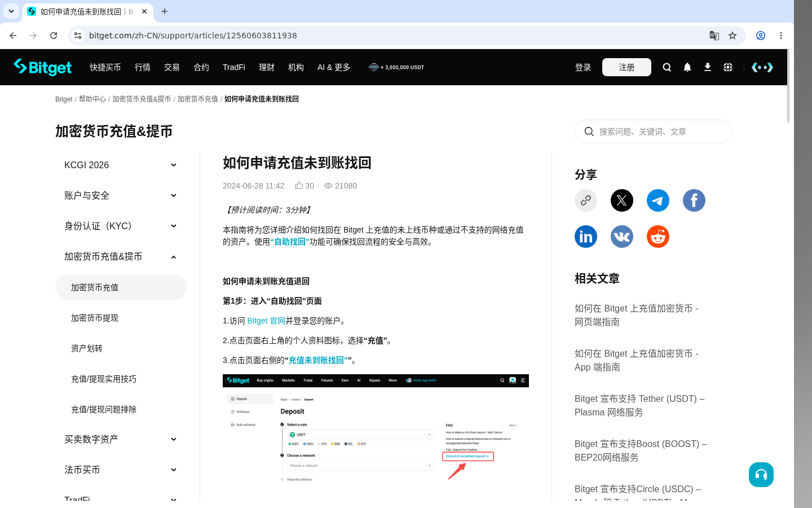Share article on Reddit
This screenshot has height=508, width=812.
point(658,237)
